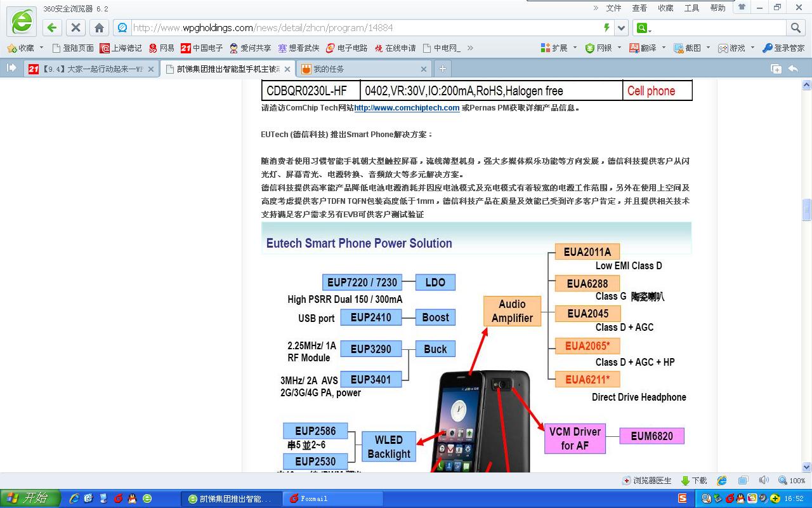Click the 翻译 translate button

click(x=643, y=48)
